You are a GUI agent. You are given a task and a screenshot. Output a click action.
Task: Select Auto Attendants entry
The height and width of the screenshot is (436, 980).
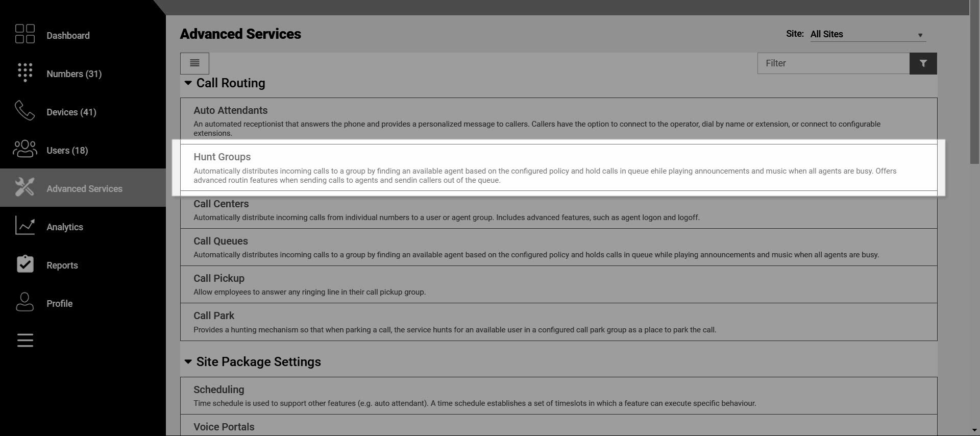pos(558,121)
